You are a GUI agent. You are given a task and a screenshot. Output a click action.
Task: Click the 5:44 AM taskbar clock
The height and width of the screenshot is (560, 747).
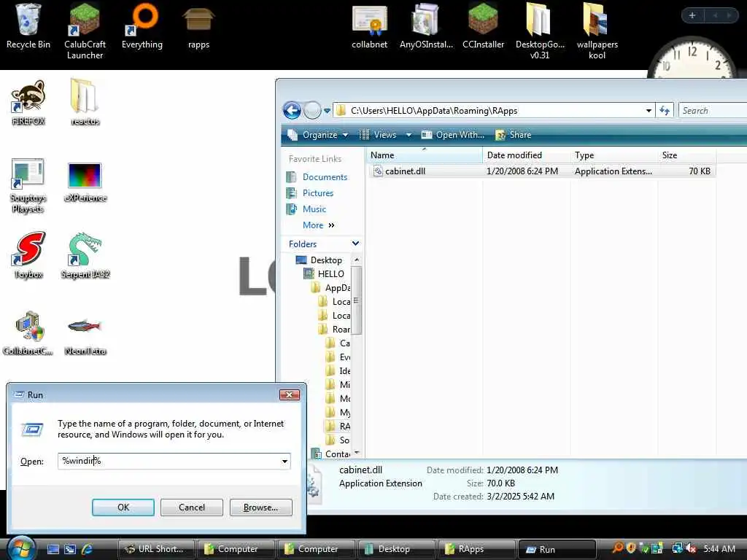tap(719, 548)
